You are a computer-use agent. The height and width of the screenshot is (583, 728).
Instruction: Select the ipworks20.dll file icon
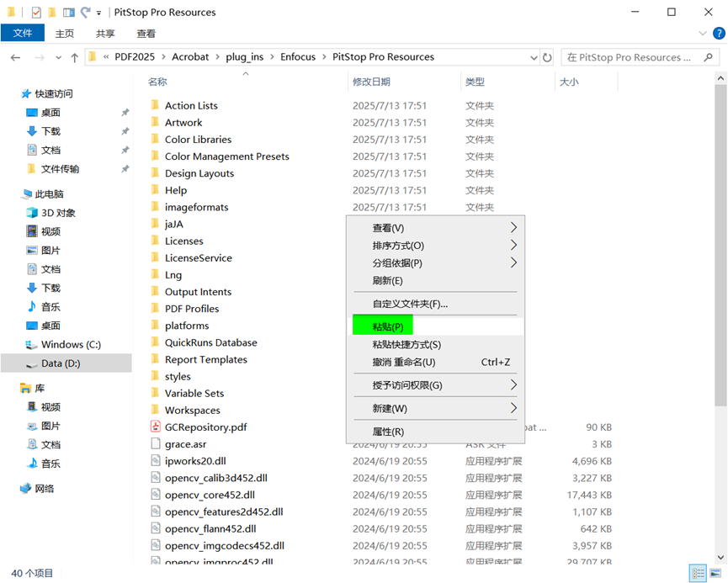[x=156, y=461]
